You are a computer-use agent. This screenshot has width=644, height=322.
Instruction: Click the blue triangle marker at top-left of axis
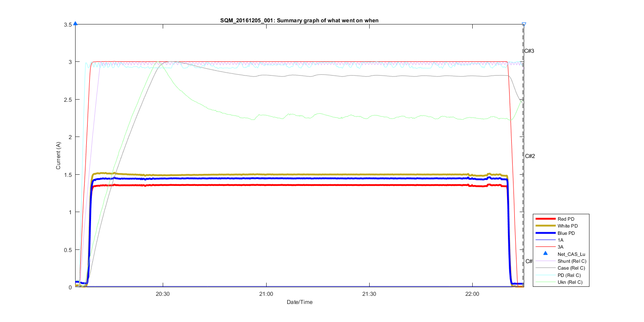tap(76, 24)
